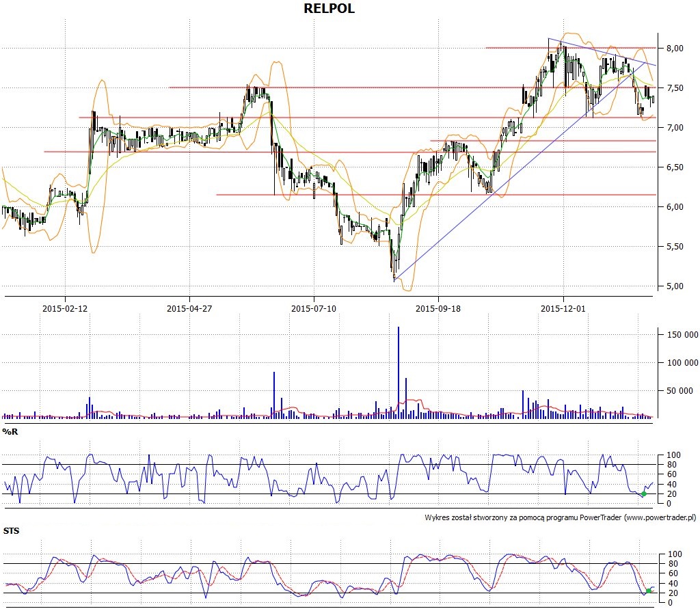The width and height of the screenshot is (700, 609).
Task: Click the PowerTrader attribution text
Action: [x=560, y=517]
